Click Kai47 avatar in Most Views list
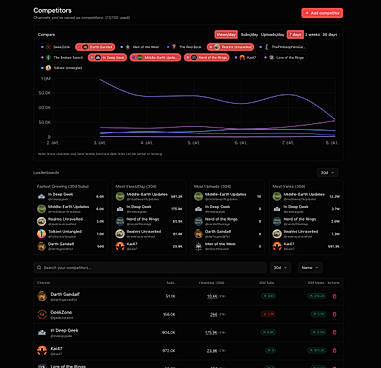Screen dimensions: 381x368 click(277, 246)
